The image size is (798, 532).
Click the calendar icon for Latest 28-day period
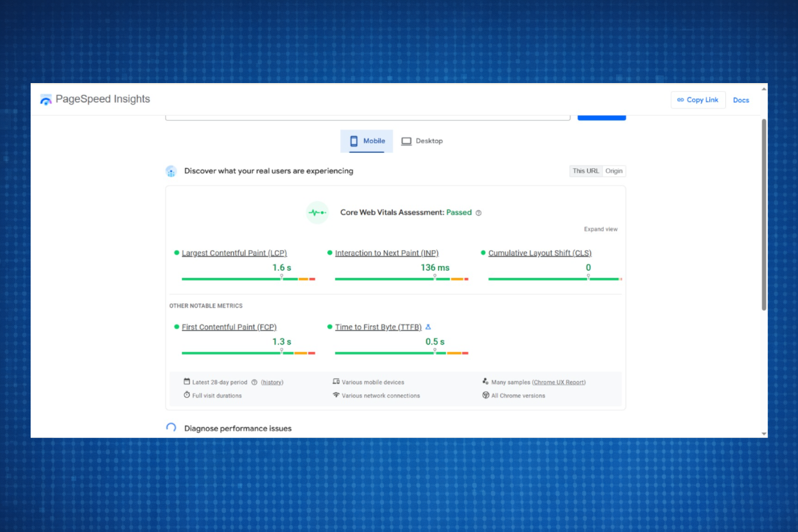click(186, 381)
